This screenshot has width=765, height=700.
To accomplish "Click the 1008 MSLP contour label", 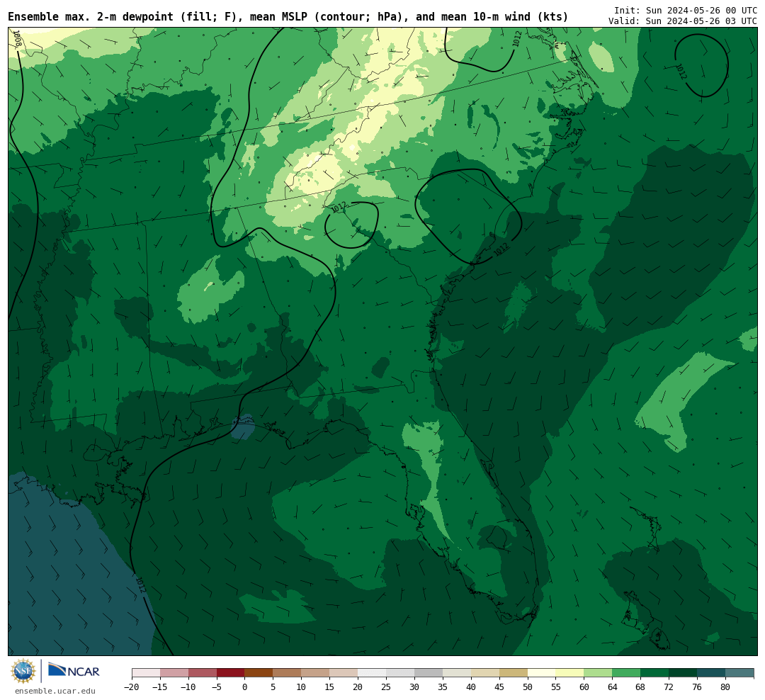I will tap(17, 38).
